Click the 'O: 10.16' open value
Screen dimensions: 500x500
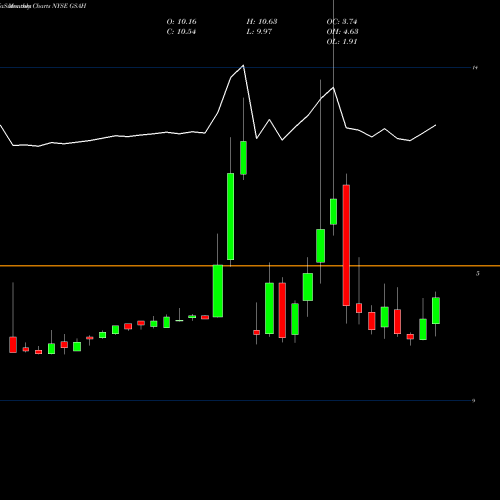tap(182, 22)
